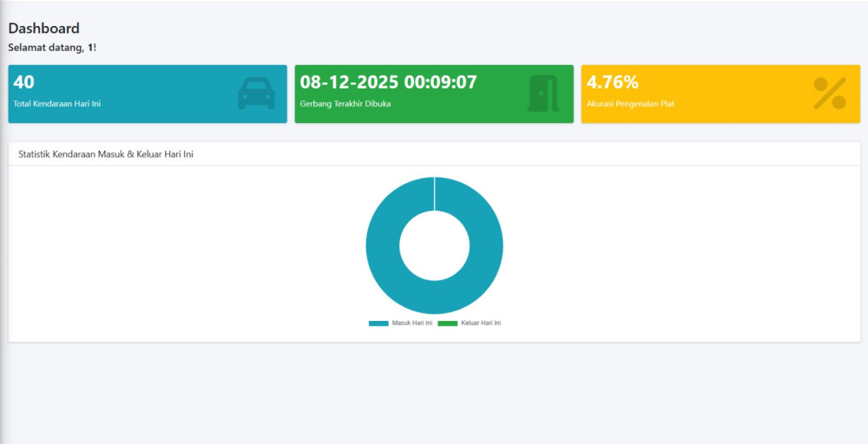This screenshot has height=444, width=868.
Task: Click the teal segment of the donut chart
Action: [384, 245]
